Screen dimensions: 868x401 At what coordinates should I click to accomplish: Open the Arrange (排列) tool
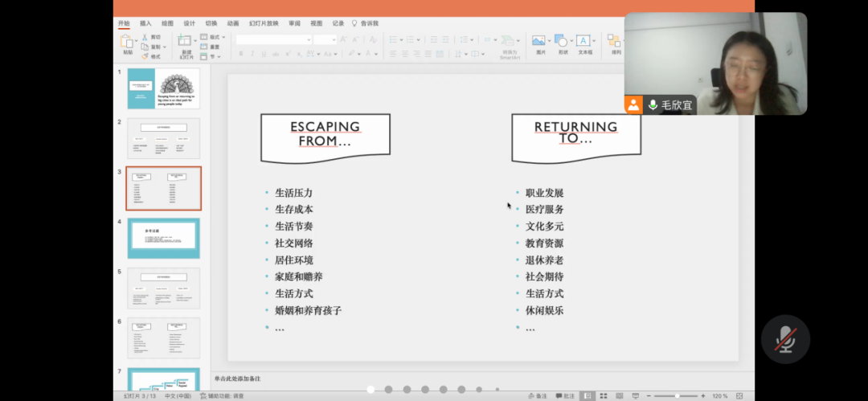pos(615,41)
